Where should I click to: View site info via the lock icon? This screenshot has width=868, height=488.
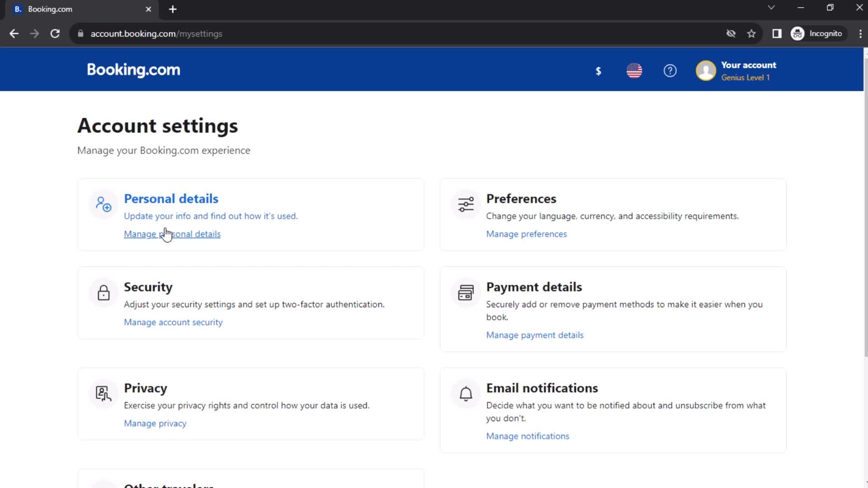[x=80, y=33]
